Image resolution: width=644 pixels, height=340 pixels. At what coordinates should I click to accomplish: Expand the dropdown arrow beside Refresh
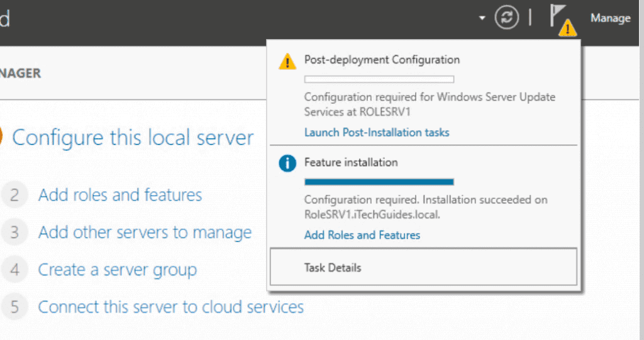tap(482, 18)
